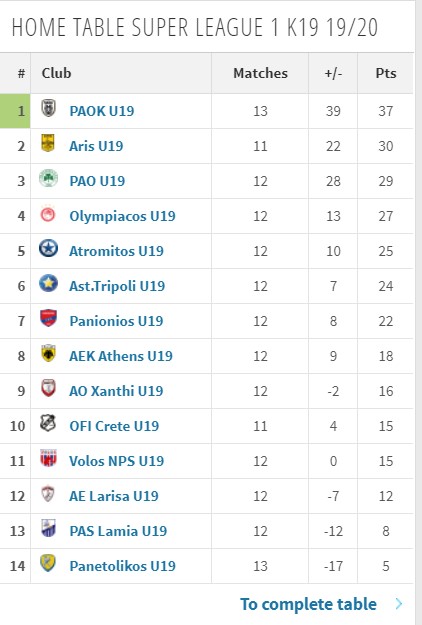Click the Panionios U19 shield crest

click(48, 318)
